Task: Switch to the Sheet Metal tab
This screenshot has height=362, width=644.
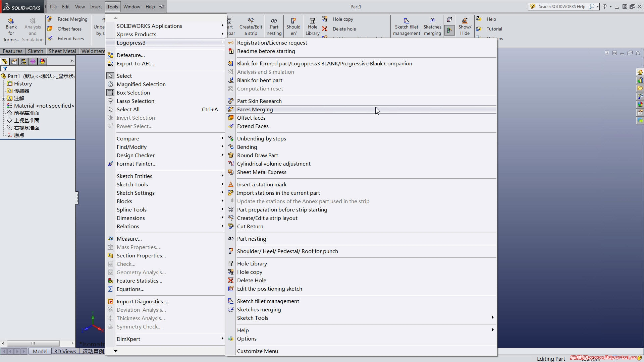Action: click(62, 51)
